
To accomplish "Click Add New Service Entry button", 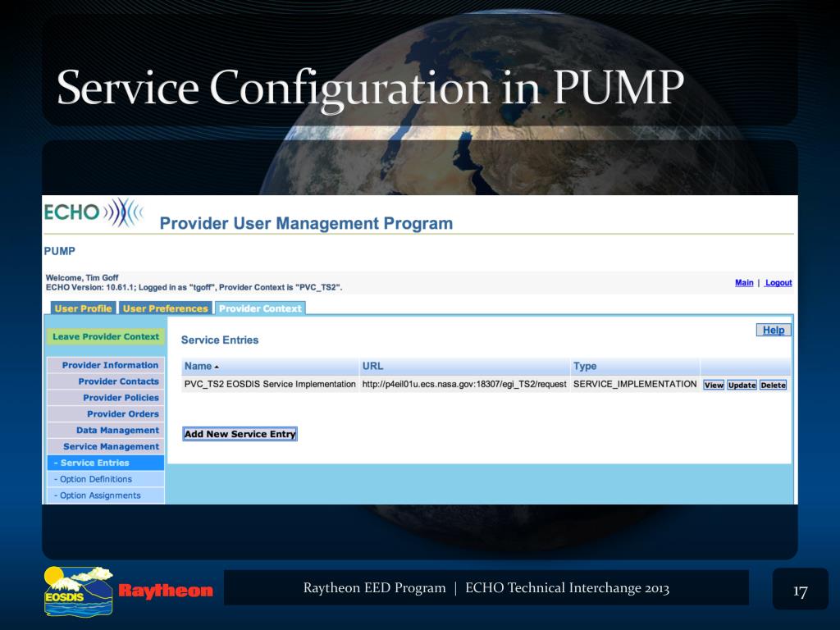I will pyautogui.click(x=240, y=434).
